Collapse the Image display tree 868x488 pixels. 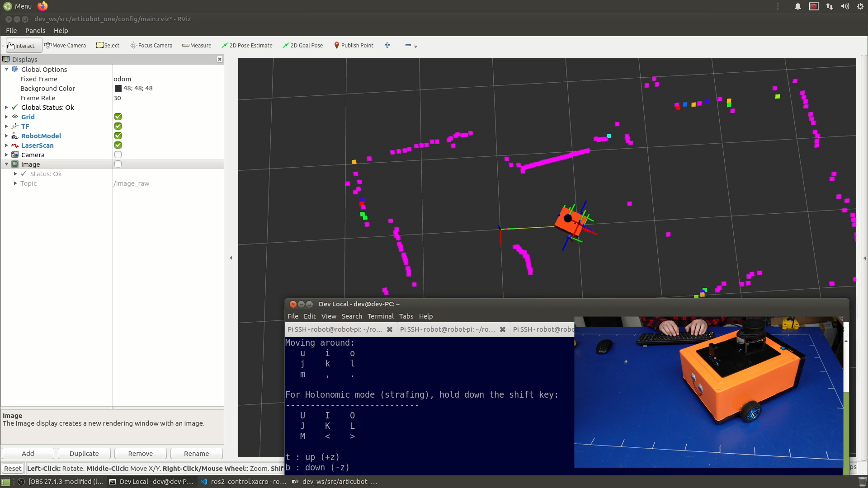pyautogui.click(x=6, y=164)
